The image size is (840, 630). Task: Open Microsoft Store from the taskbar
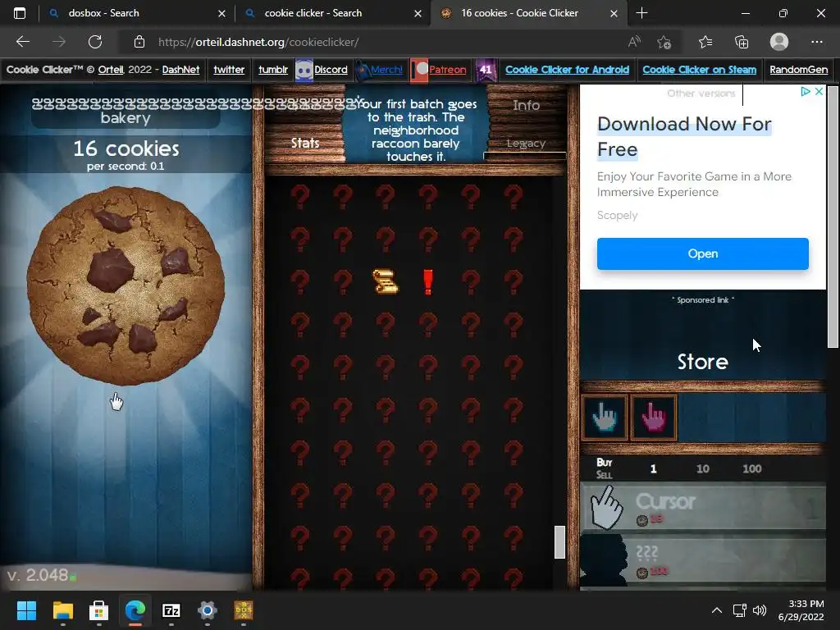(98, 610)
